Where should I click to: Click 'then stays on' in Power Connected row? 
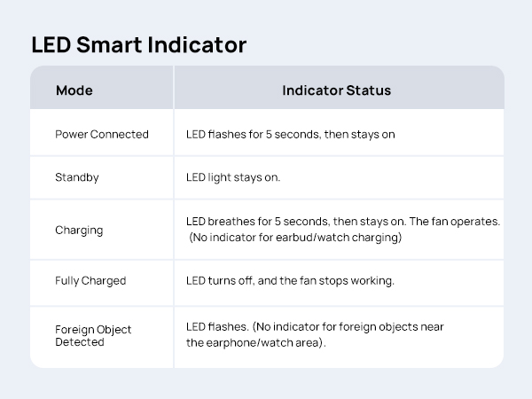pos(360,135)
